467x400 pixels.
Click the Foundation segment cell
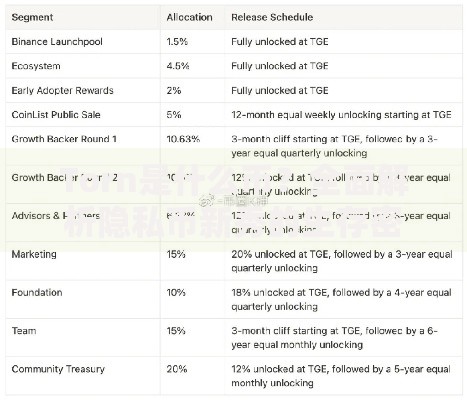37,293
